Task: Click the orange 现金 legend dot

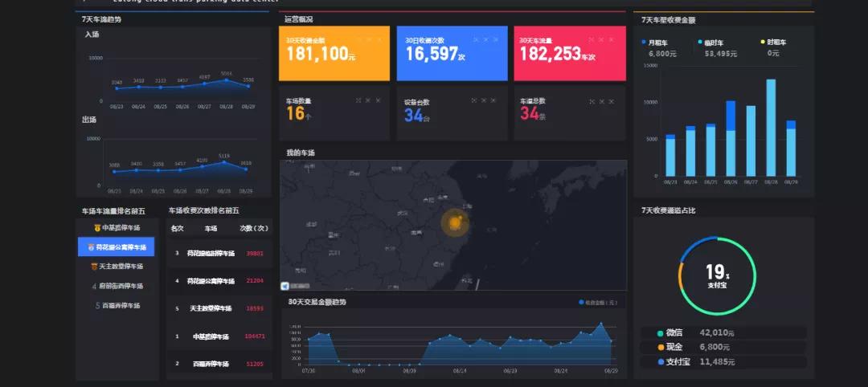Action: (x=661, y=347)
